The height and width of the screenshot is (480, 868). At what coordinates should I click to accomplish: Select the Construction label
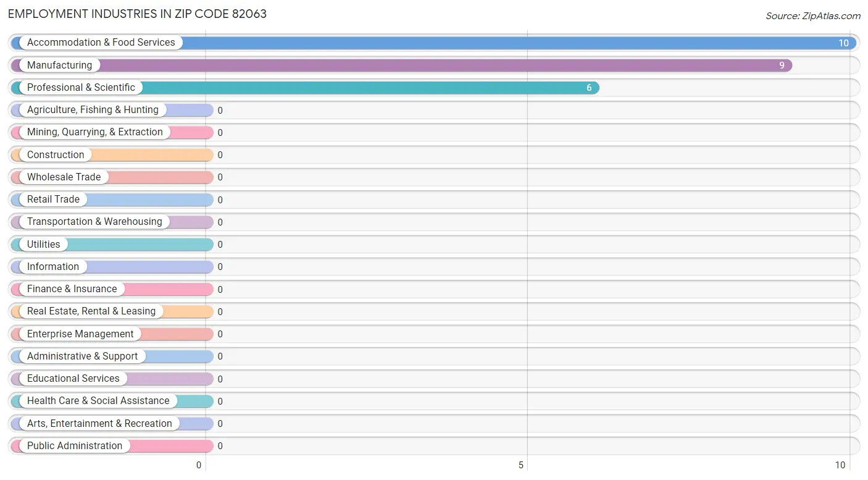(56, 154)
